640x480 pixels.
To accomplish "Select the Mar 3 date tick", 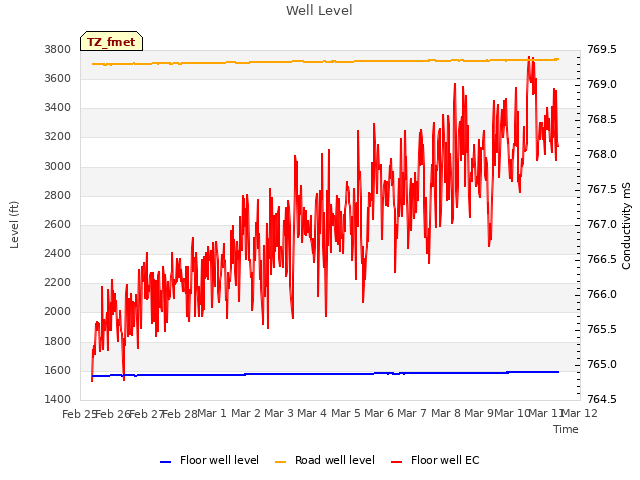I will tap(279, 413).
